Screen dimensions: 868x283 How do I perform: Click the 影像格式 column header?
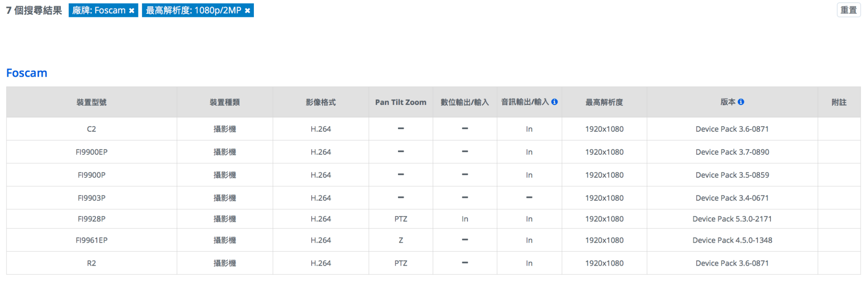pyautogui.click(x=320, y=102)
